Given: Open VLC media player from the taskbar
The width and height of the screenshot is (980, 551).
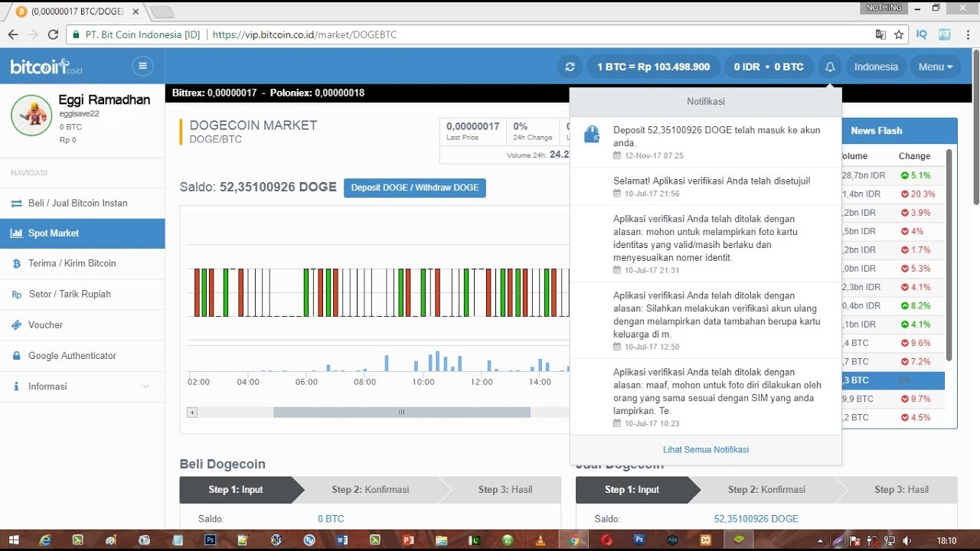Looking at the screenshot, I should (541, 540).
